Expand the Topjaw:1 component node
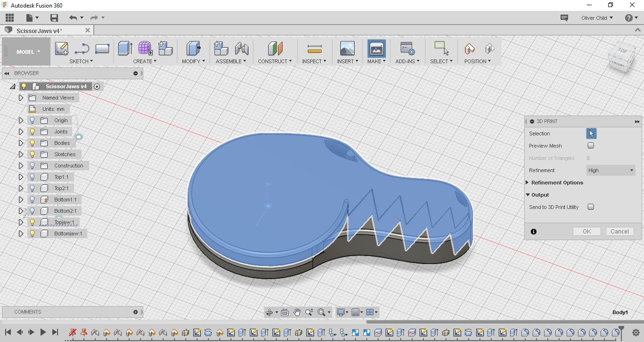Viewport: 644px width, 342px height. pos(21,222)
